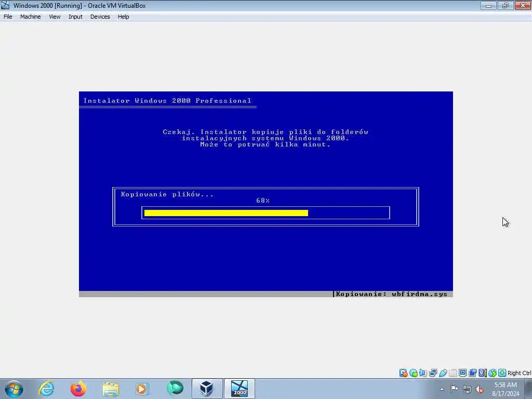Image resolution: width=532 pixels, height=399 pixels.
Task: Open Windows Media Player from the taskbar
Action: [142, 389]
